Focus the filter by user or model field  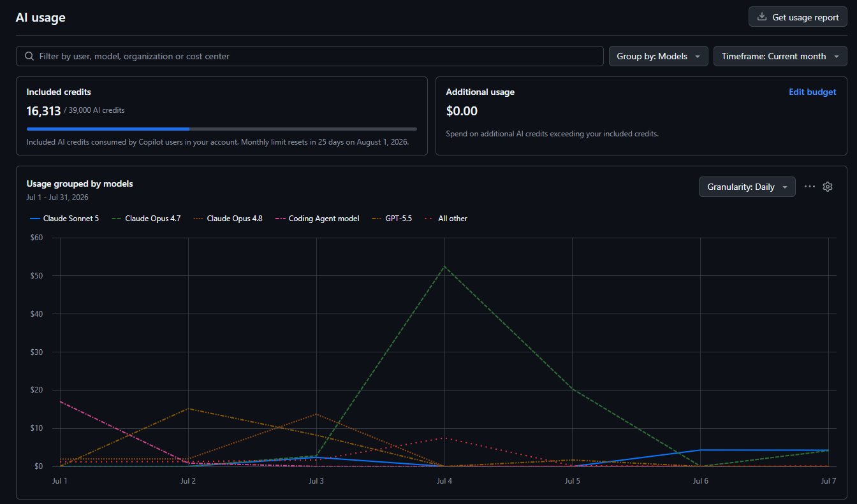click(310, 56)
